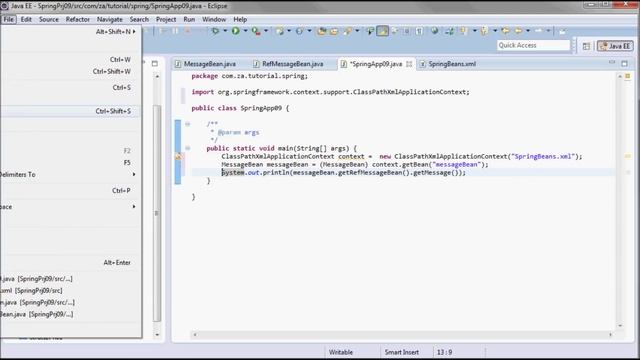Screen dimensions: 640x360
Task: Open the Run button dropdown arrow
Action: [245, 31]
